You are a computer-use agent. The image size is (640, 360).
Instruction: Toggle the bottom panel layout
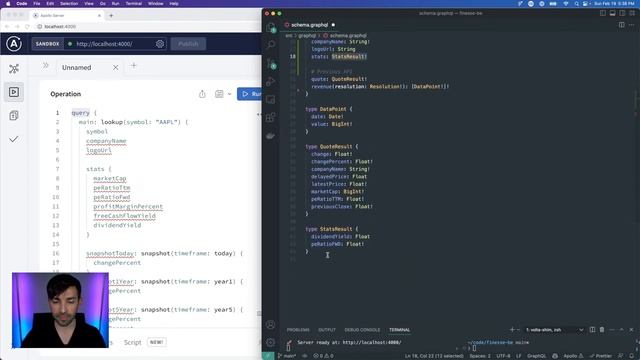pyautogui.click(x=612, y=13)
